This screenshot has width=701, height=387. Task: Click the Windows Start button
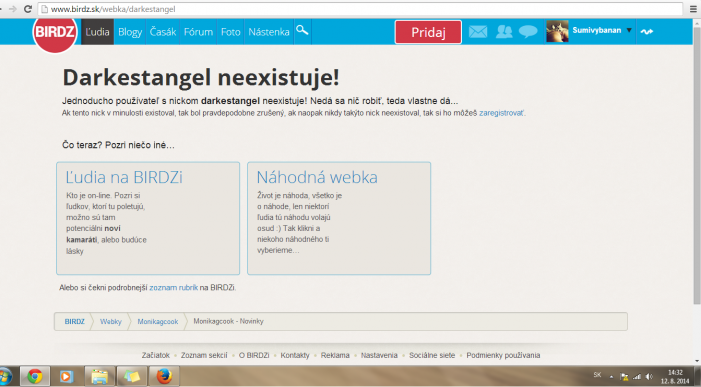[5, 376]
